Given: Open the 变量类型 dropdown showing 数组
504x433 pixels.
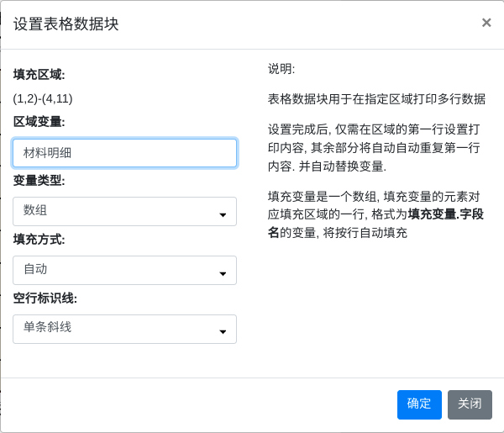Looking at the screenshot, I should [x=124, y=211].
